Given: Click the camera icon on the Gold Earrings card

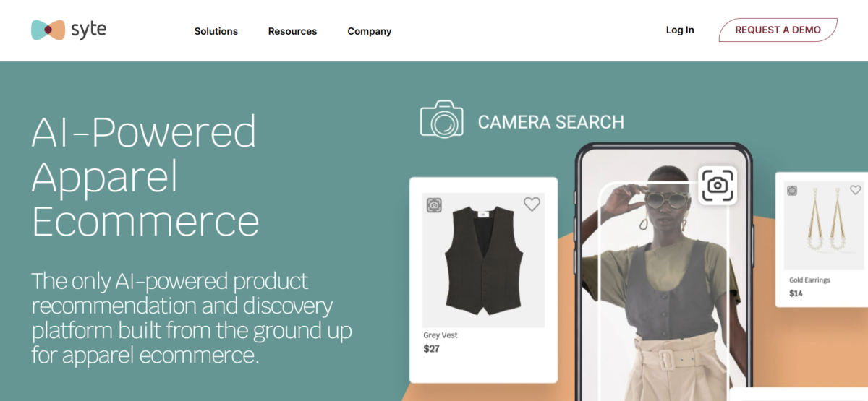Looking at the screenshot, I should 792,191.
